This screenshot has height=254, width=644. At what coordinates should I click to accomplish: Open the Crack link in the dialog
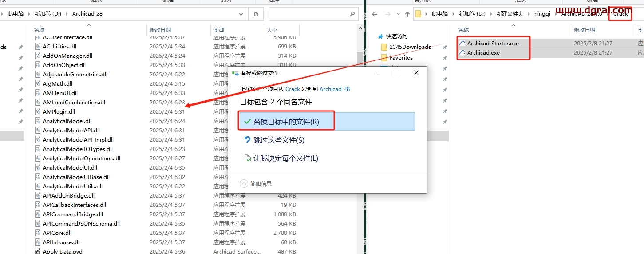pyautogui.click(x=292, y=89)
